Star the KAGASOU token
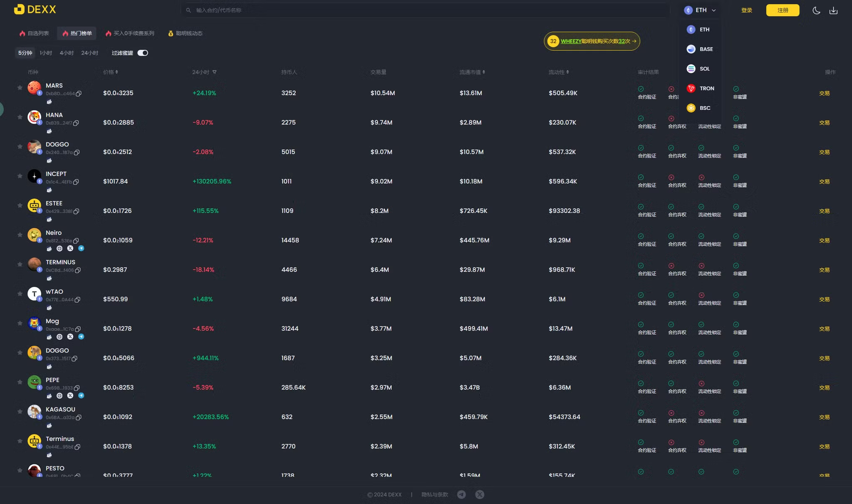This screenshot has width=852, height=504. [20, 411]
